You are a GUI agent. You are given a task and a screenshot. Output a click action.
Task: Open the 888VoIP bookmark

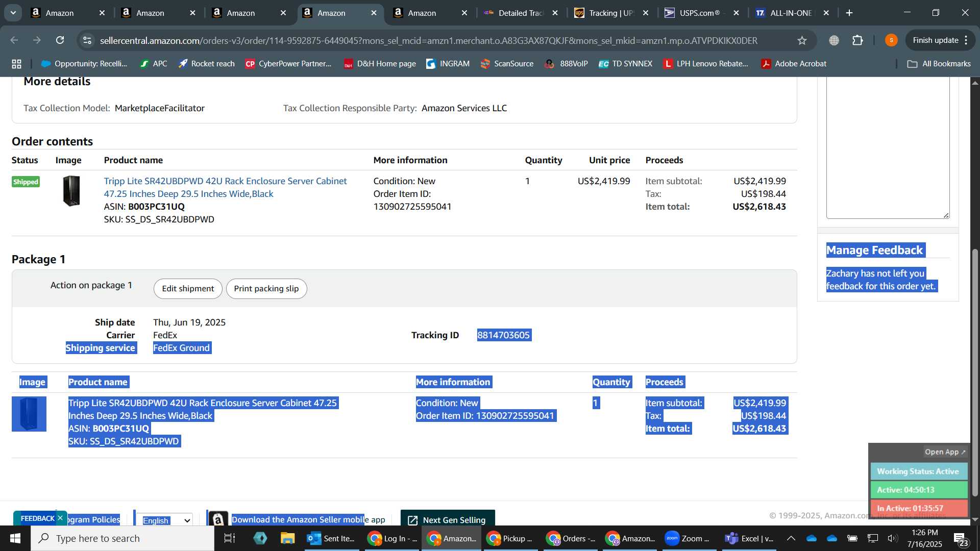point(567,64)
